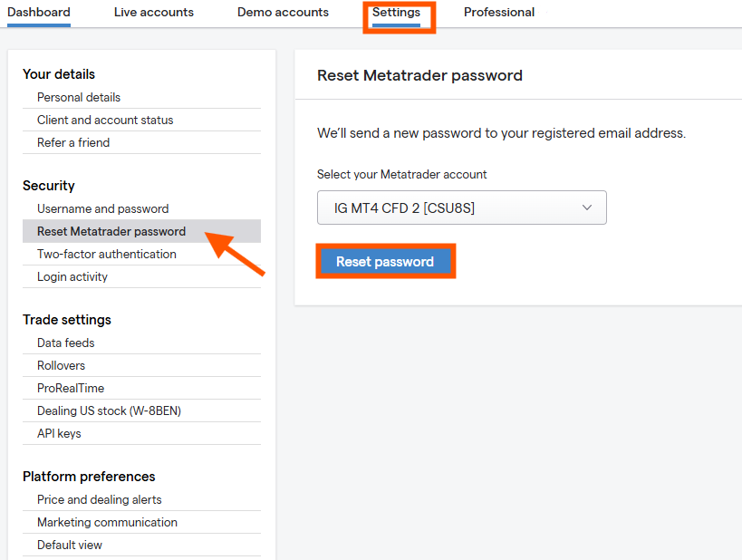
Task: Go to the Demo accounts tab
Action: [x=282, y=13]
